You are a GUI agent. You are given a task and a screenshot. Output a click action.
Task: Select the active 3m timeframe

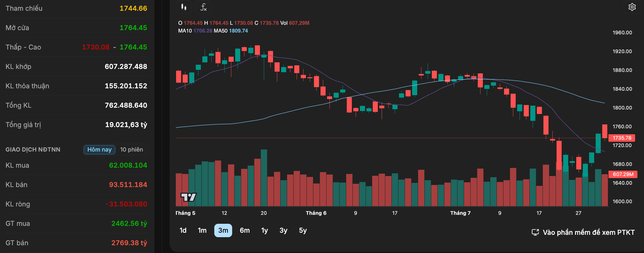point(223,230)
